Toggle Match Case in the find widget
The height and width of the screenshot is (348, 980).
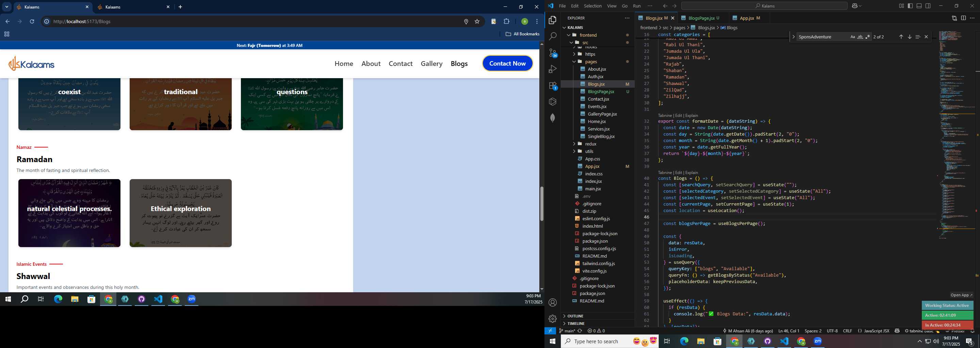[x=852, y=37]
